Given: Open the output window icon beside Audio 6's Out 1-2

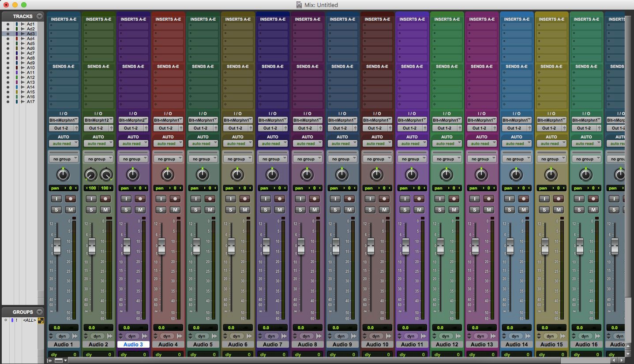Looking at the screenshot, I should (251, 128).
